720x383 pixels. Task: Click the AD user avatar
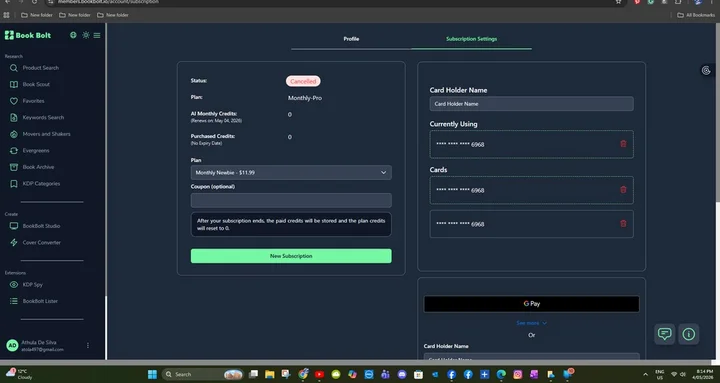[x=12, y=345]
